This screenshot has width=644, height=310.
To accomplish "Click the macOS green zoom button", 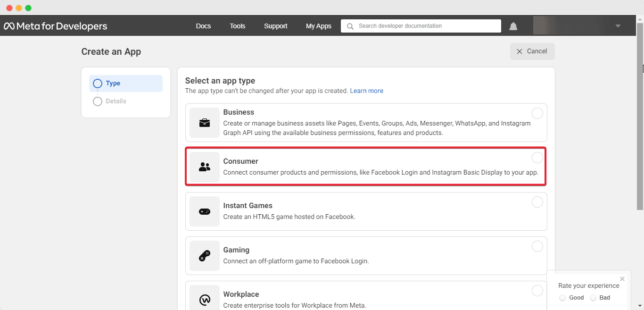I will coord(28,8).
